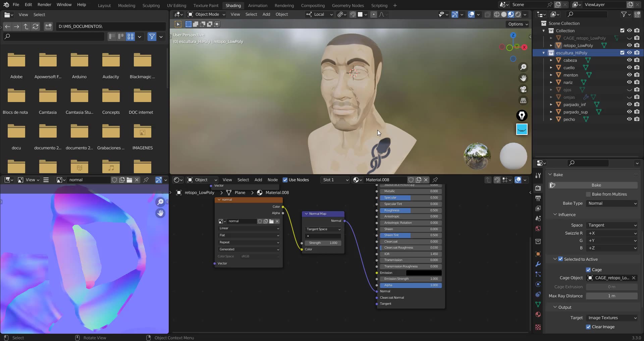Open the Node menu in the shader editor
Screen dimensions: 644x341
(273, 180)
